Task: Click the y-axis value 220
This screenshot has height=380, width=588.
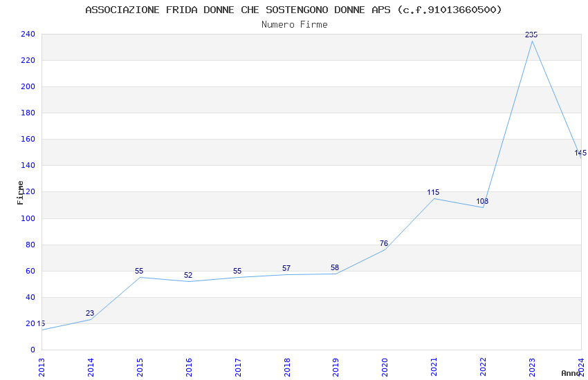Action: pos(28,60)
